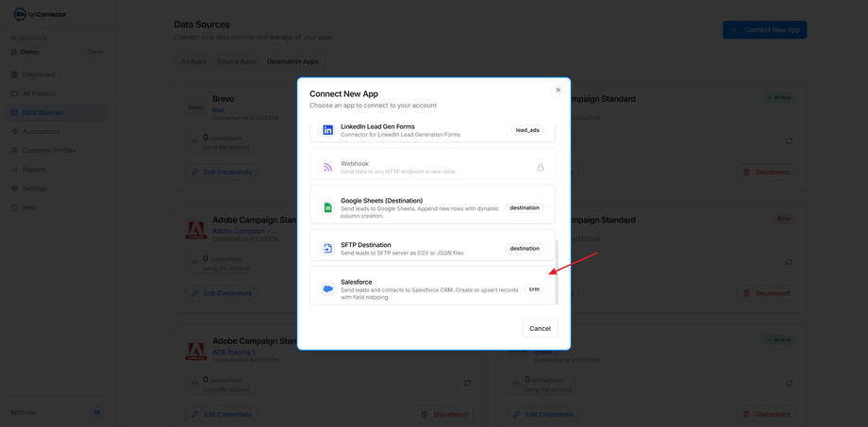Image resolution: width=868 pixels, height=427 pixels.
Task: Choose SFTP Destination from the list
Action: click(x=432, y=245)
